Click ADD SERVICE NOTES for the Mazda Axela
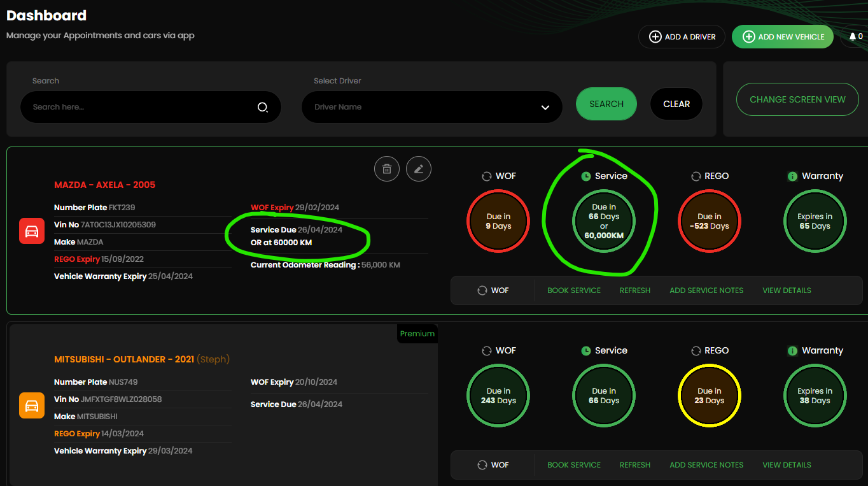Screen dimensions: 868x486 tap(706, 290)
